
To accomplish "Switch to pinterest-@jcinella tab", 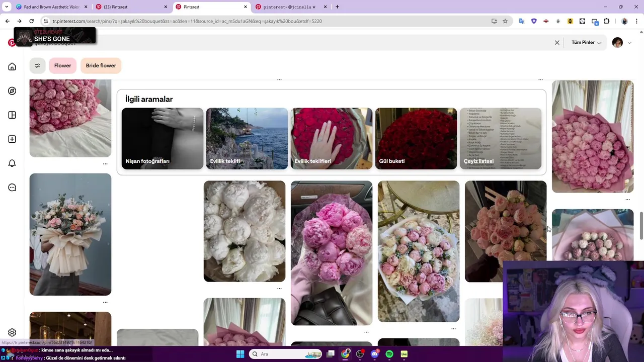I will pos(291,7).
